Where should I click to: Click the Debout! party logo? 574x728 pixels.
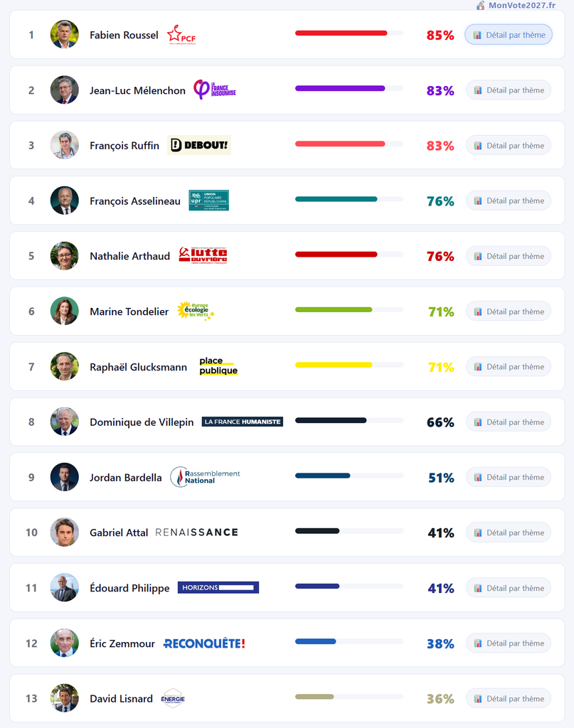(x=199, y=145)
